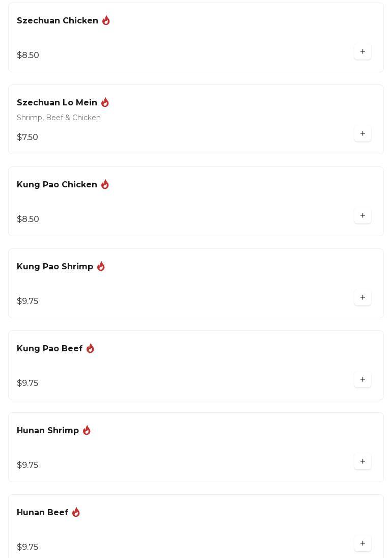The height and width of the screenshot is (558, 392).
Task: Add Hunan Beef with the plus button
Action: click(x=362, y=543)
